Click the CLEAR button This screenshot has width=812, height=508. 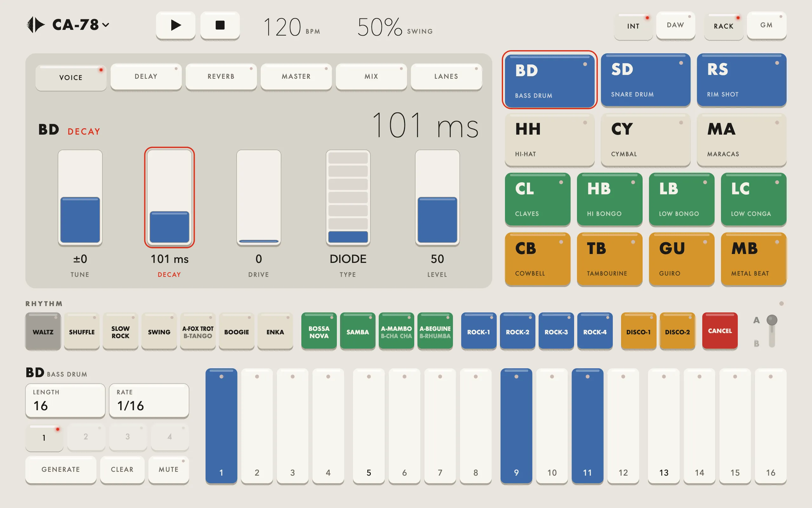point(122,469)
